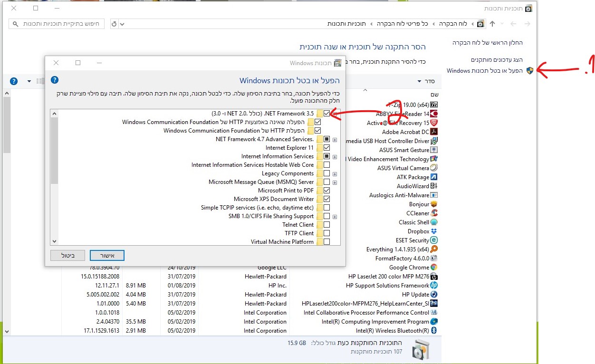Click ביטול (Cancel) button in Windows Features
Screen dimensions: 595x364
[x=68, y=256]
